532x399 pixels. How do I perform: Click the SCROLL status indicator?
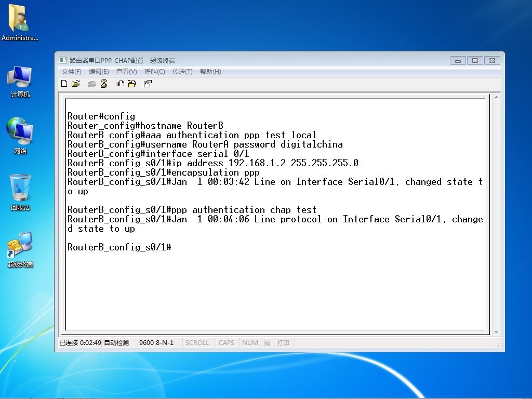197,343
